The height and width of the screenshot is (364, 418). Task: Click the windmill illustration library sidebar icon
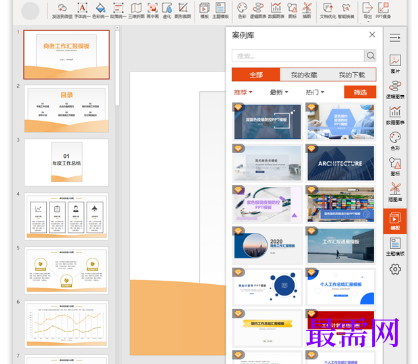click(x=395, y=188)
